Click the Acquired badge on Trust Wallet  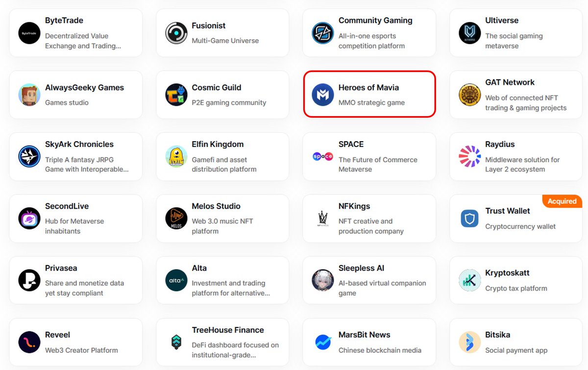click(x=562, y=201)
